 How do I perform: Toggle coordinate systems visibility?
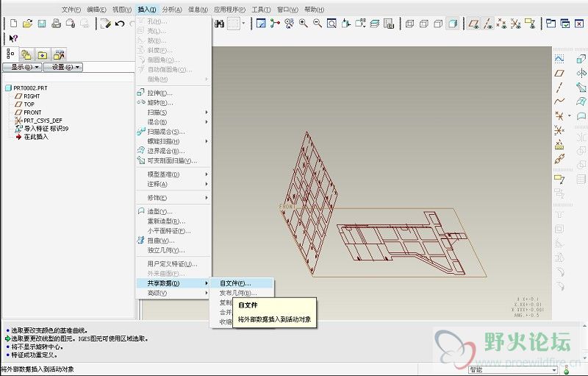[x=516, y=24]
